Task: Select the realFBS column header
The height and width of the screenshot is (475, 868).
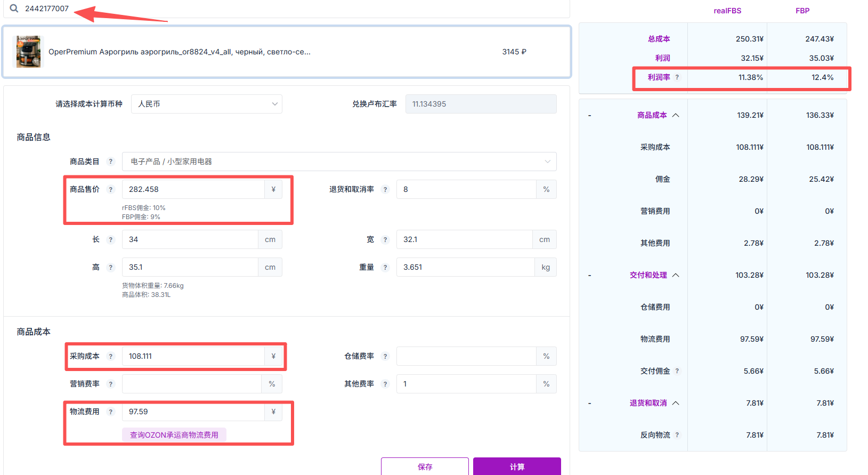Action: [x=727, y=11]
